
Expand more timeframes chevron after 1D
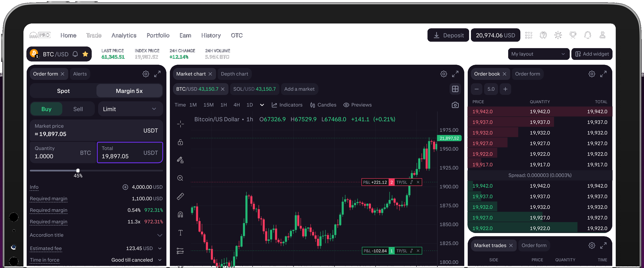click(262, 105)
